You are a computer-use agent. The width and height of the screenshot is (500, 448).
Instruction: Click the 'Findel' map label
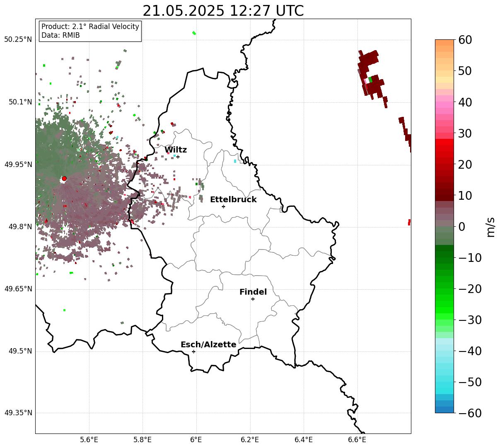tap(253, 292)
